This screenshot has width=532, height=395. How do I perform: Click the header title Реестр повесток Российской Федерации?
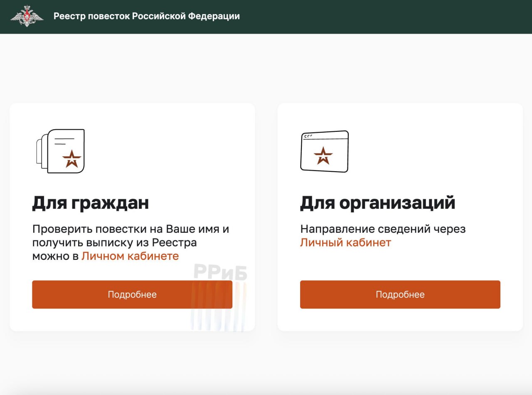coord(147,16)
